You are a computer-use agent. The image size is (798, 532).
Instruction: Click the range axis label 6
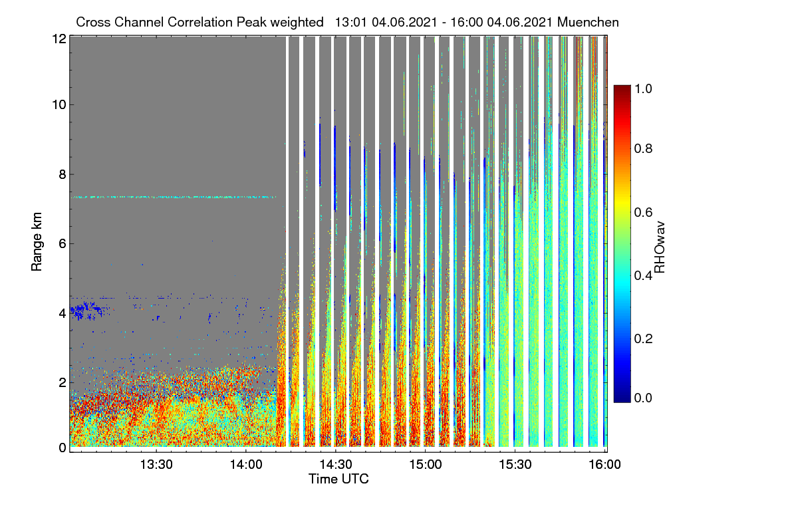coord(62,243)
